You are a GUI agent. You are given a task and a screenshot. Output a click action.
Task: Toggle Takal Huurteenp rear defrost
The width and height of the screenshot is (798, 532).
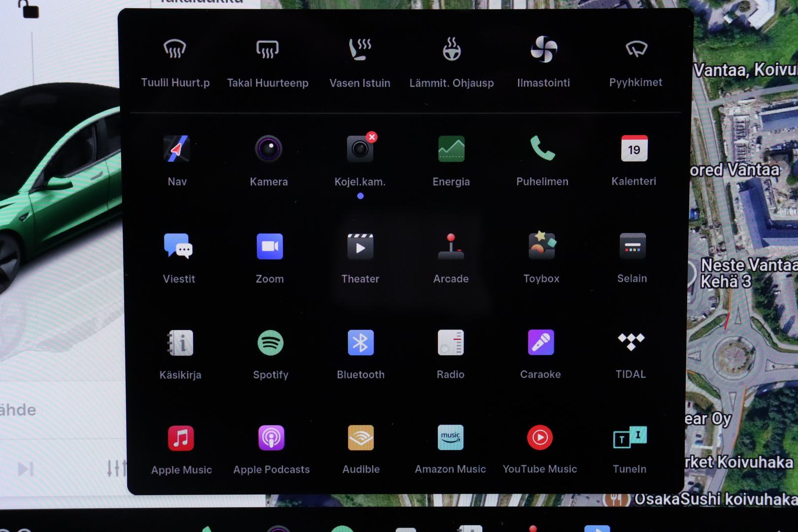[x=267, y=50]
